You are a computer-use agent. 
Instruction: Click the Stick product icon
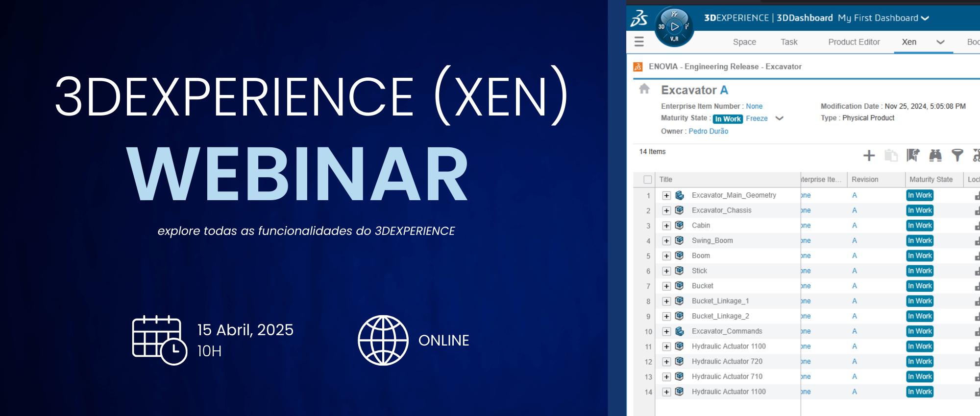[680, 271]
